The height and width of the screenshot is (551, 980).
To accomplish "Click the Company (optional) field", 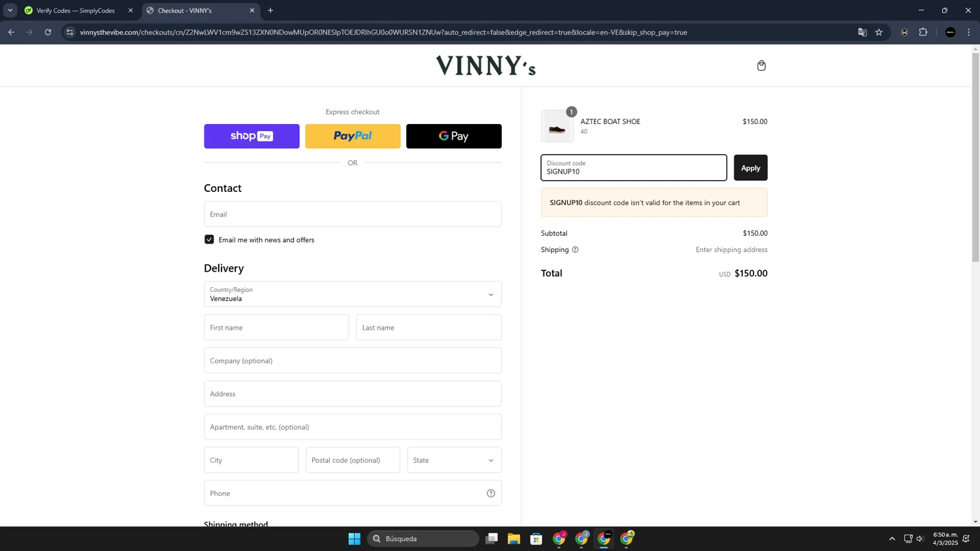I will coord(353,360).
